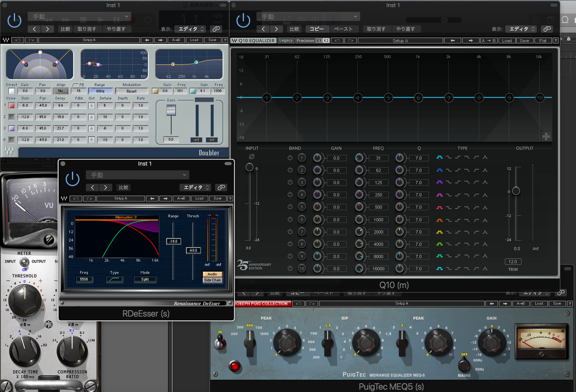576x392 pixels.
Task: Click the Q10 graph expand icon
Action: click(546, 136)
